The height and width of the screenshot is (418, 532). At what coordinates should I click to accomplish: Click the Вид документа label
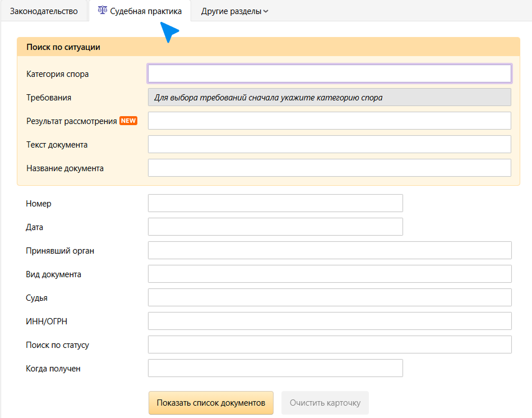pos(54,274)
